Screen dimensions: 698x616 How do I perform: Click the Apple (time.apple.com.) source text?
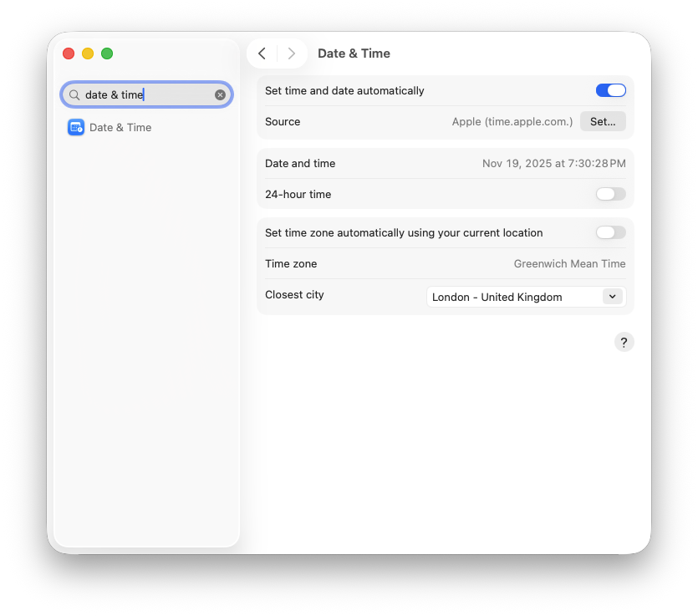[512, 121]
